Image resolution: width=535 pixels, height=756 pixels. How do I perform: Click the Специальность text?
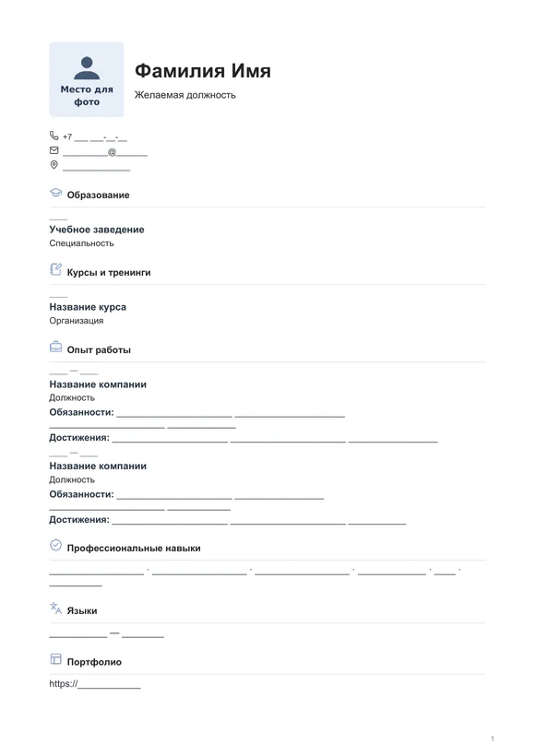tap(81, 243)
